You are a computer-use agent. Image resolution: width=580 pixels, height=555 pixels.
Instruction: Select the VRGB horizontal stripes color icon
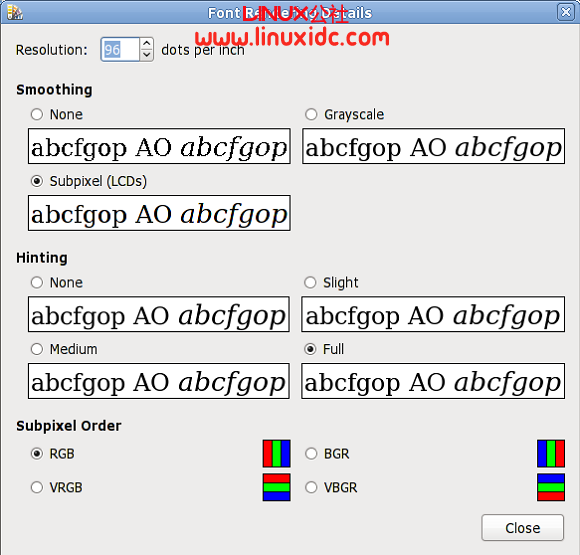276,487
